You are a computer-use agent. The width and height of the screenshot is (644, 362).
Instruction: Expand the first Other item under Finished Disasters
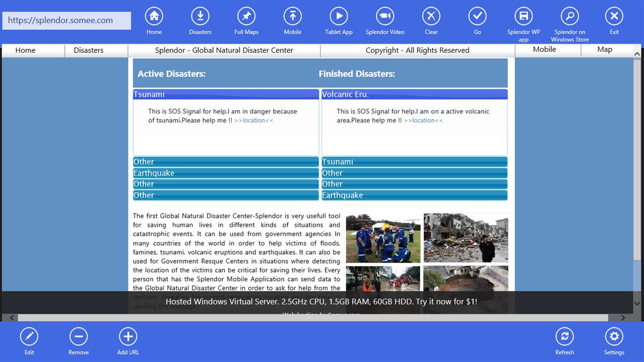415,173
